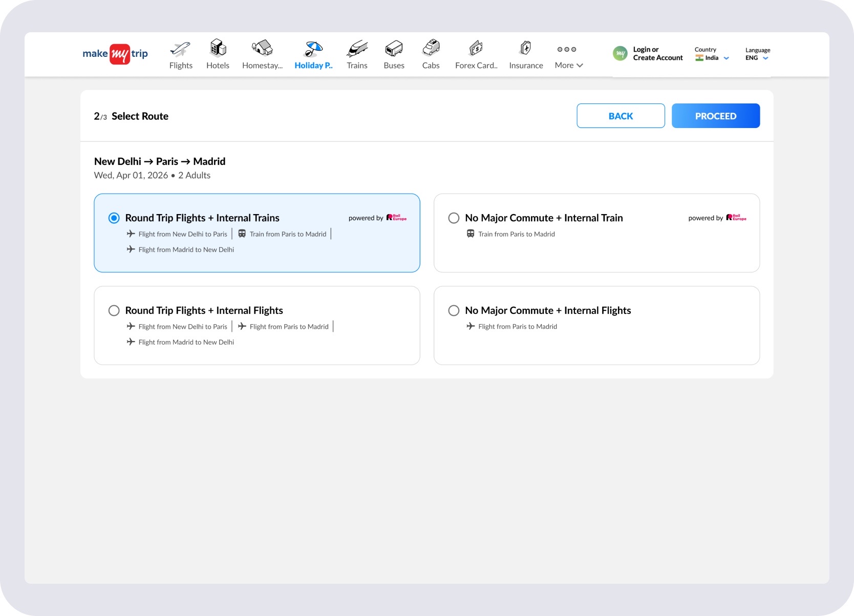Open the Cabs taxi icon
The height and width of the screenshot is (616, 854).
[431, 48]
